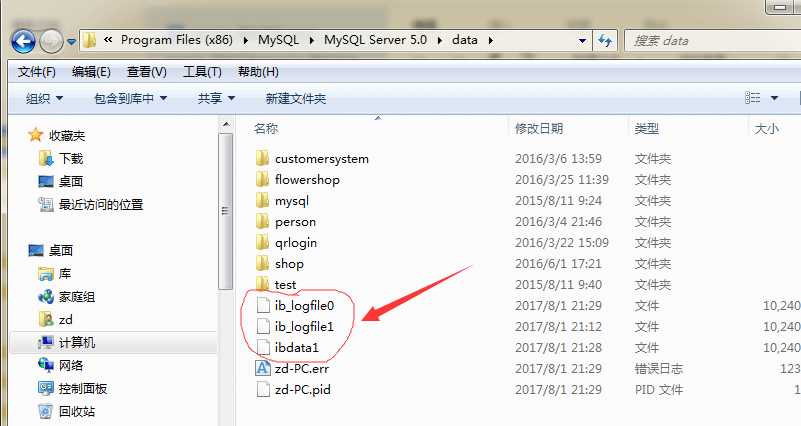
Task: Click the PID 文件 type text
Action: click(658, 390)
